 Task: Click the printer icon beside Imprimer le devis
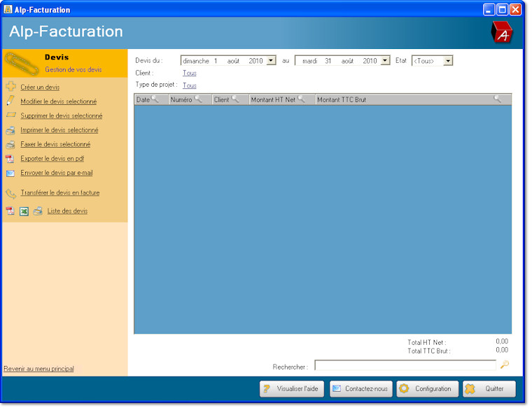pyautogui.click(x=10, y=130)
